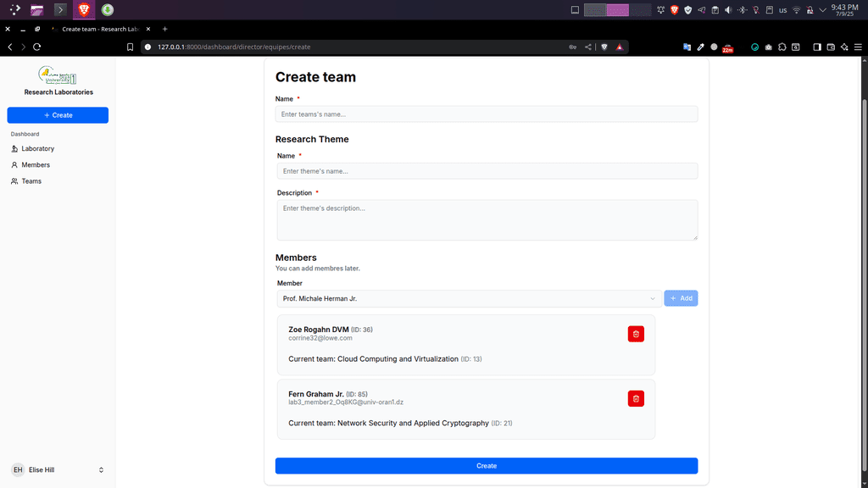
Task: Click the university logo in sidebar
Action: (x=58, y=75)
